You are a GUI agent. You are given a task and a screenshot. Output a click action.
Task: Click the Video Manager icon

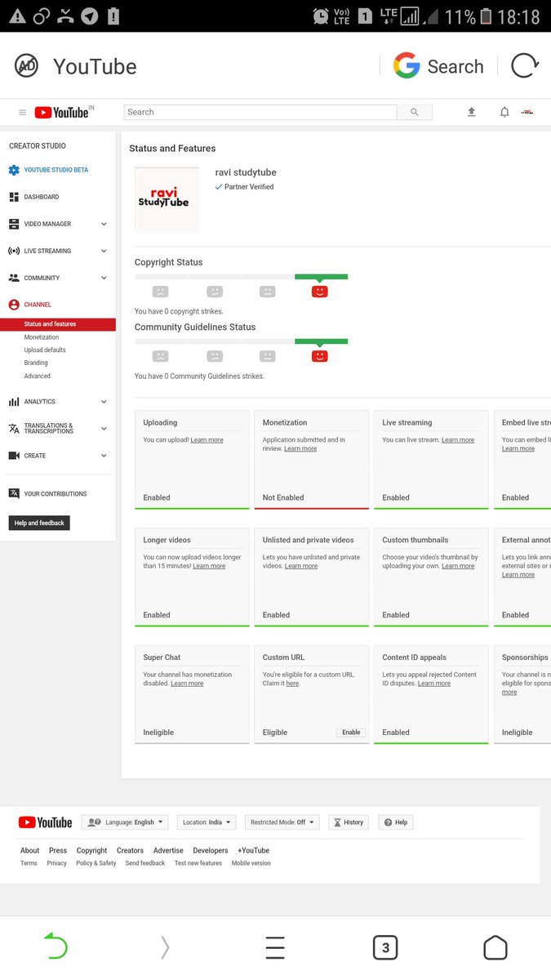[x=14, y=224]
